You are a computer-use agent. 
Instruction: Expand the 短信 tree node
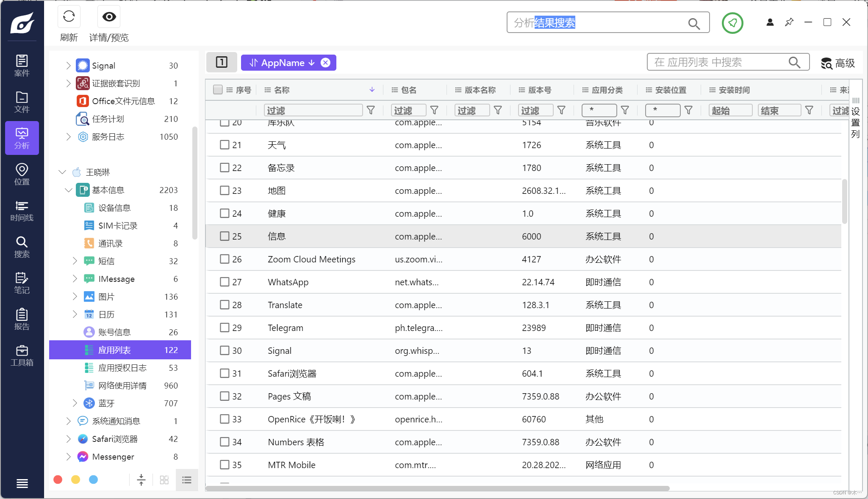pyautogui.click(x=75, y=261)
